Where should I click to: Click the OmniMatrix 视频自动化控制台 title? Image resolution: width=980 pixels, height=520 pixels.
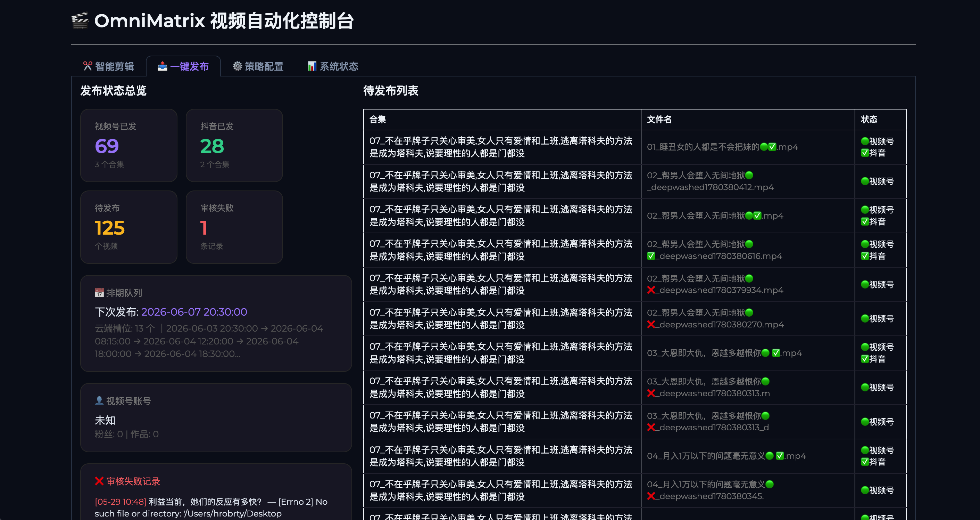(224, 21)
